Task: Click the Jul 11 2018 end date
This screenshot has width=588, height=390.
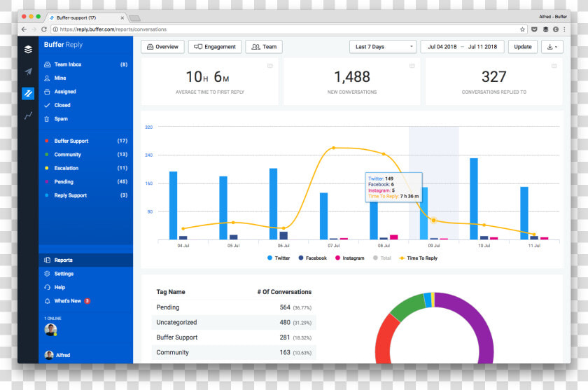Action: (482, 47)
